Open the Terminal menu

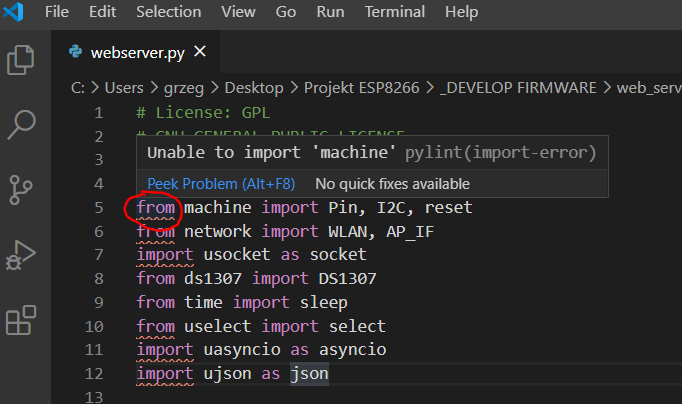[394, 12]
